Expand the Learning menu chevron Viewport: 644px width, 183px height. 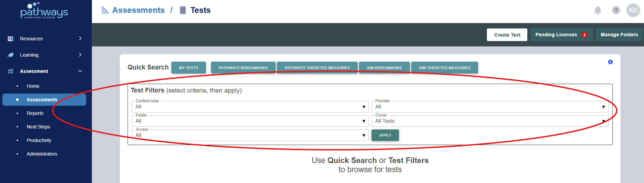(x=80, y=55)
